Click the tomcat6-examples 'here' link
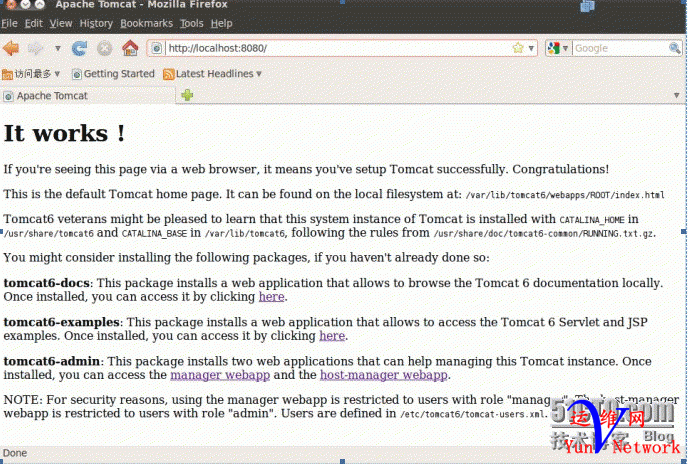This screenshot has width=688, height=464. tap(332, 336)
